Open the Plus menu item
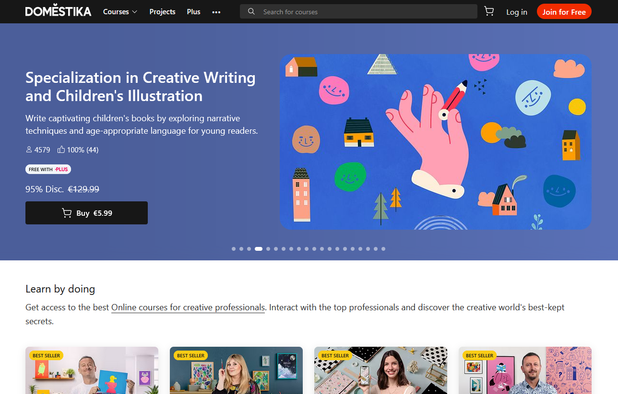Image resolution: width=618 pixels, height=394 pixels. (x=193, y=12)
